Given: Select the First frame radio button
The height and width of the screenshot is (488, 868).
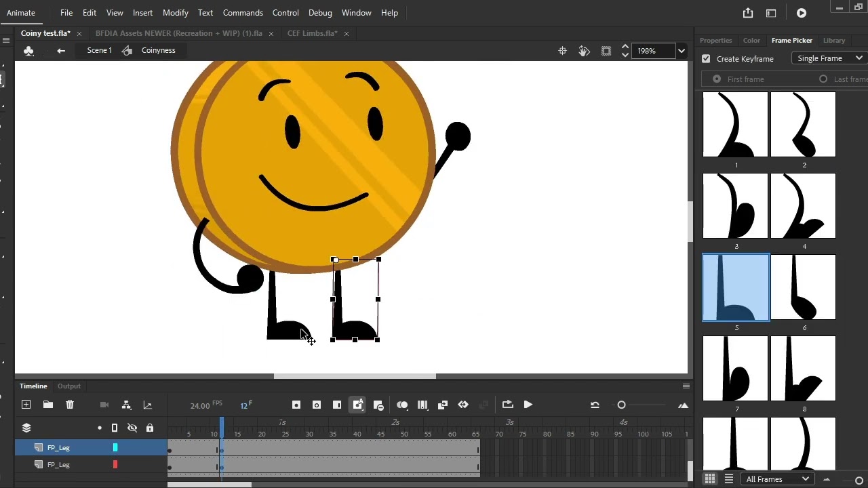Looking at the screenshot, I should tap(717, 79).
